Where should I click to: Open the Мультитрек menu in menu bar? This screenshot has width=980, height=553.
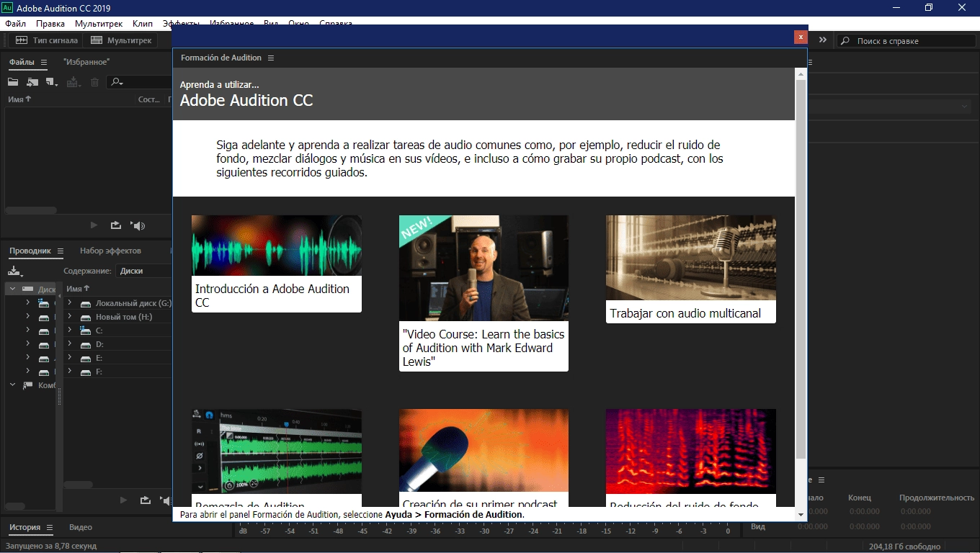click(99, 24)
